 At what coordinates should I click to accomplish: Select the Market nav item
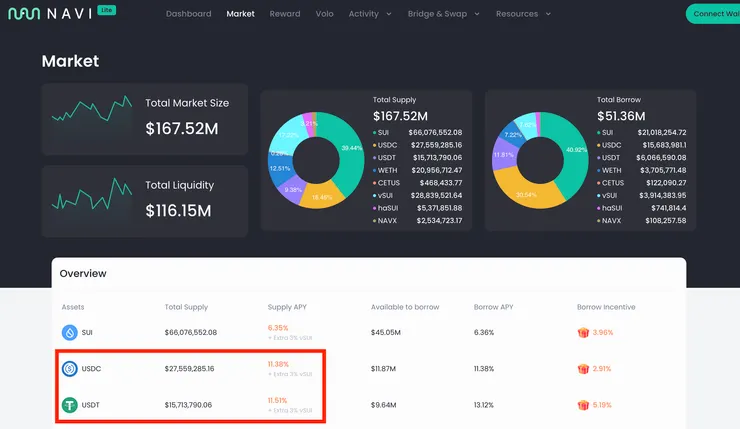click(240, 14)
